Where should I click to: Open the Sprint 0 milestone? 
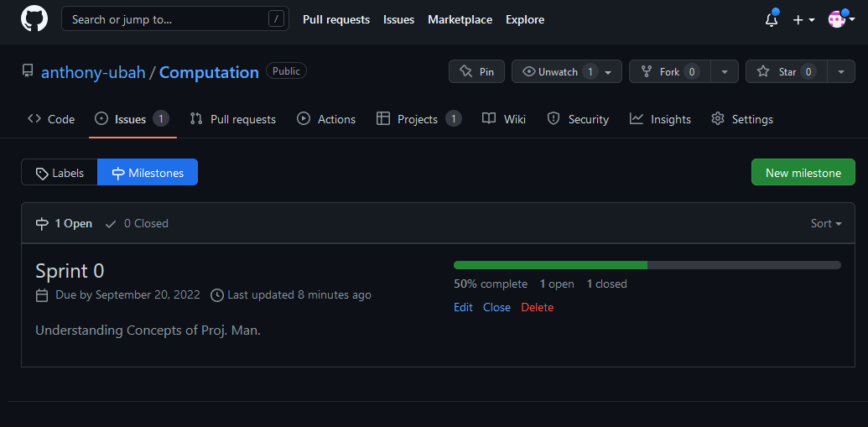coord(70,271)
